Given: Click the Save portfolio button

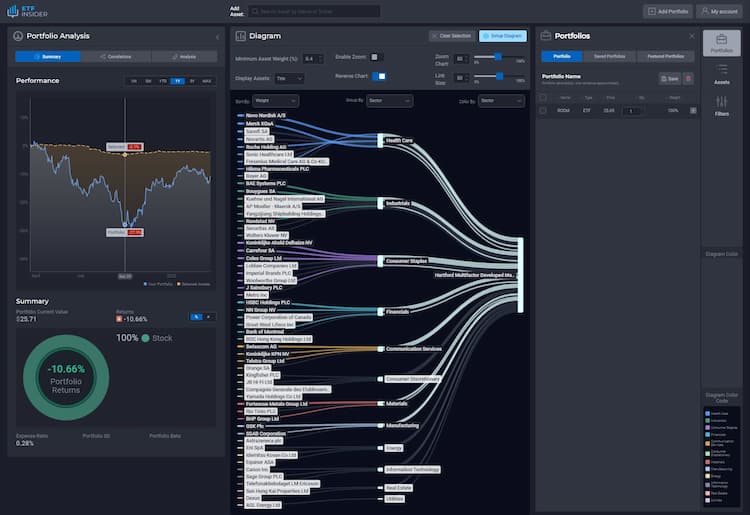Looking at the screenshot, I should [670, 78].
